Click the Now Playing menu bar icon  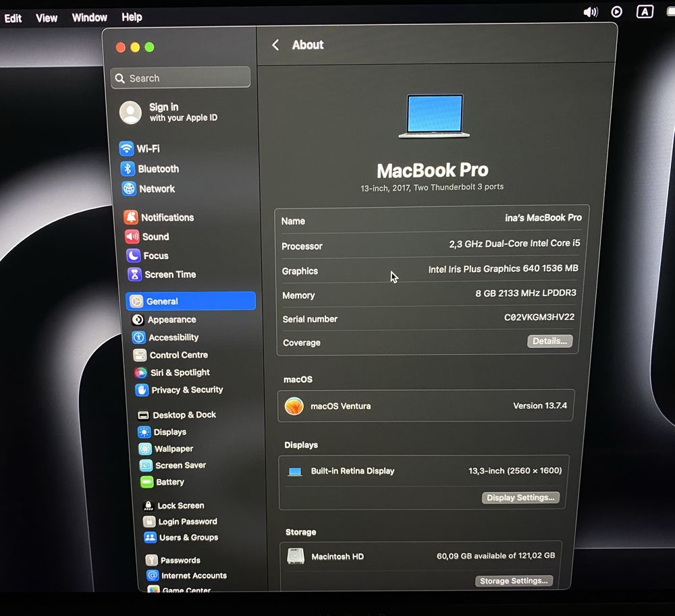(x=616, y=11)
